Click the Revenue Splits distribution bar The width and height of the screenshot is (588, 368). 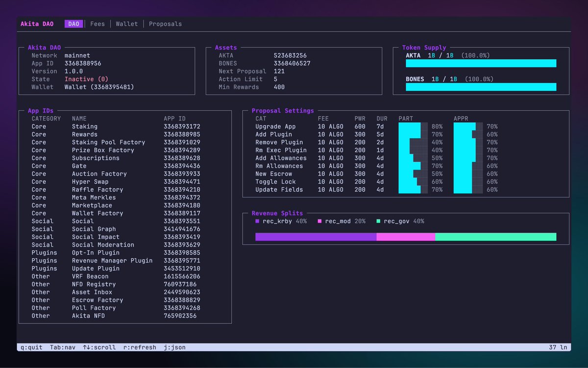(406, 237)
